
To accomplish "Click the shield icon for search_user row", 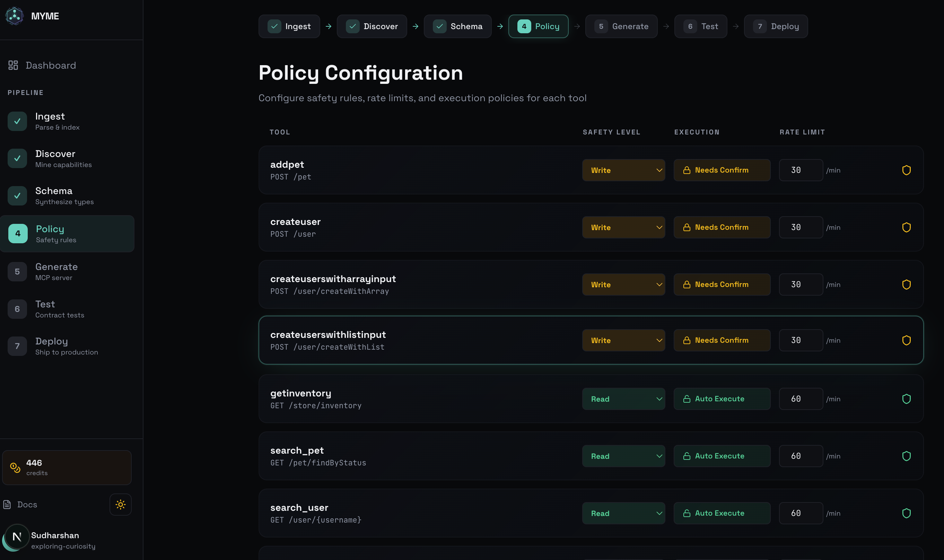I will (906, 513).
